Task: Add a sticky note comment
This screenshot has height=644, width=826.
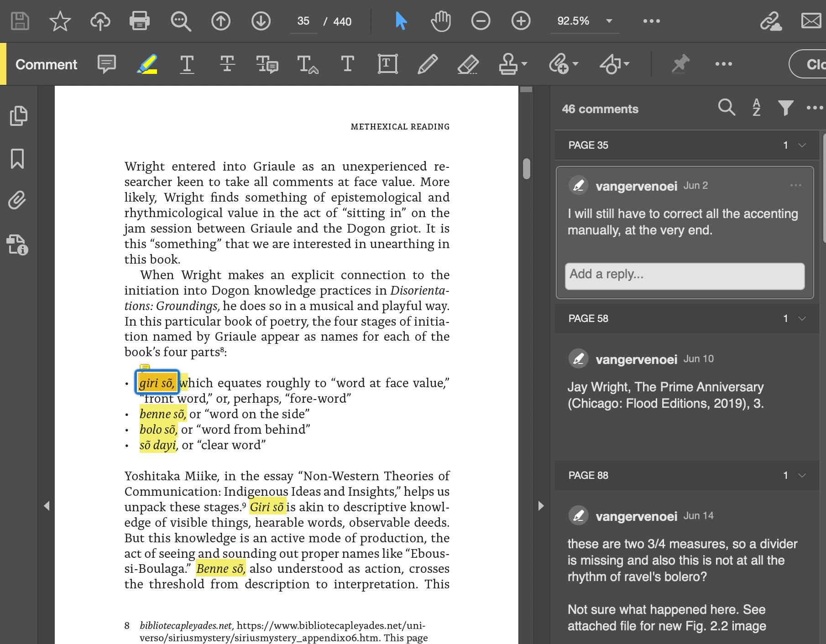Action: coord(107,64)
